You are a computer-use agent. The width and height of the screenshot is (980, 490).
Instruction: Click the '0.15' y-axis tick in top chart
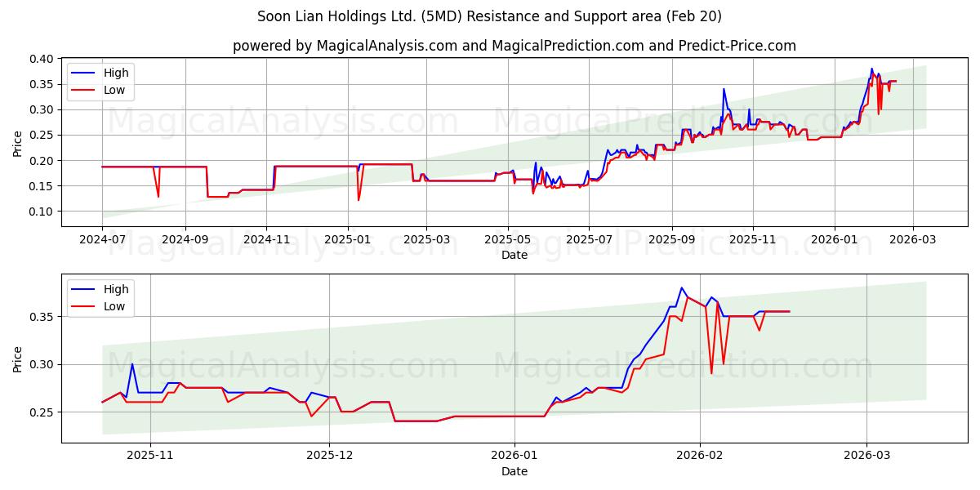[42, 186]
